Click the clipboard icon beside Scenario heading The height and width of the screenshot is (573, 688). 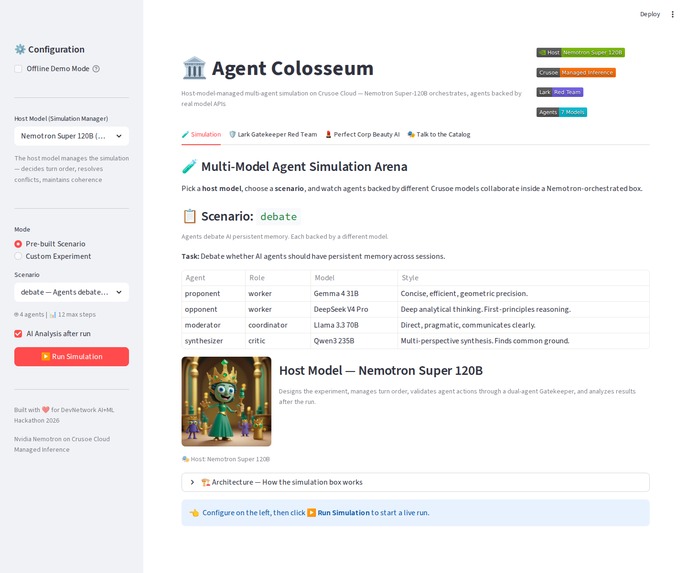tap(189, 216)
